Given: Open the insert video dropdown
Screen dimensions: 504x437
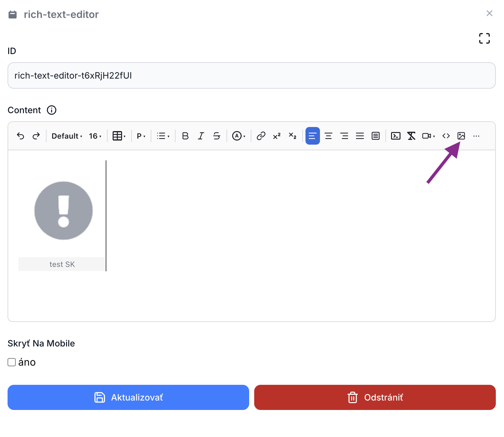Looking at the screenshot, I should (428, 136).
